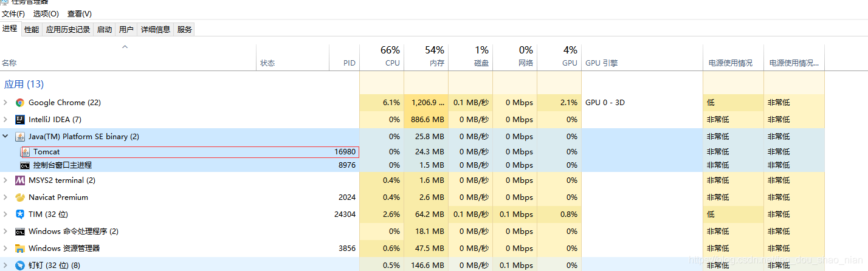868x271 pixels.
Task: Click Chrome CPU value 6.1%
Action: click(391, 103)
